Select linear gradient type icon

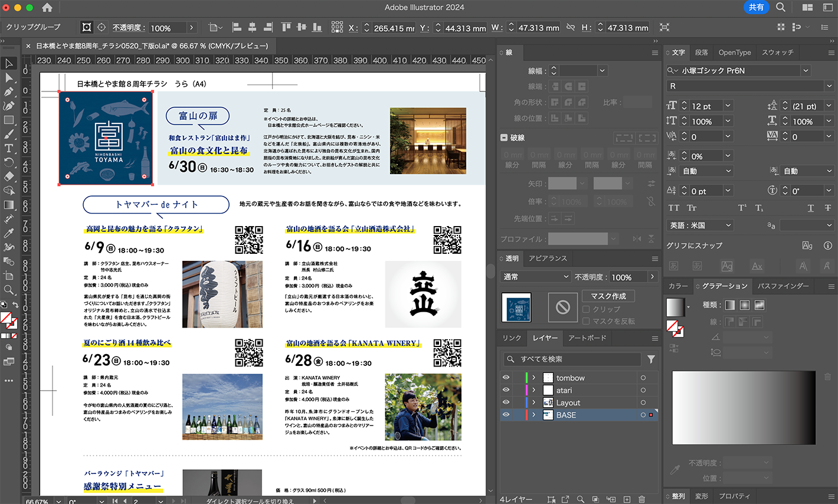[x=730, y=305]
